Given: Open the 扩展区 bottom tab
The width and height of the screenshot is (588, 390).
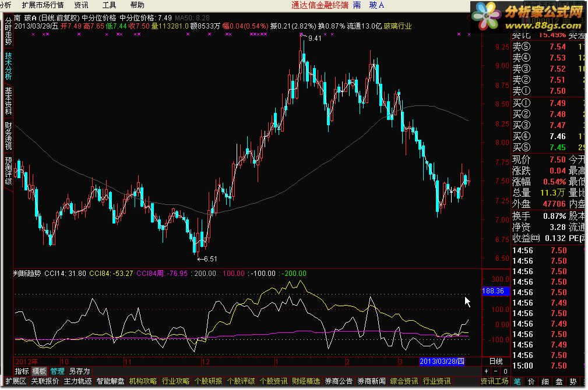Looking at the screenshot, I should (16, 381).
